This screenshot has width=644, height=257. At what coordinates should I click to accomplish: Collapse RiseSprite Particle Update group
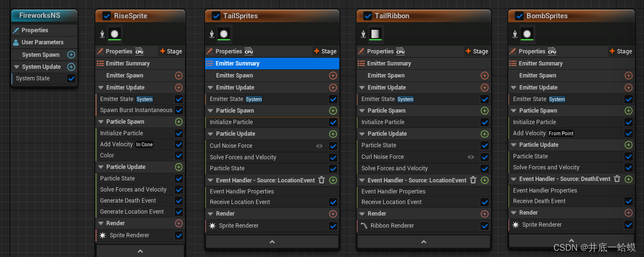click(x=101, y=167)
